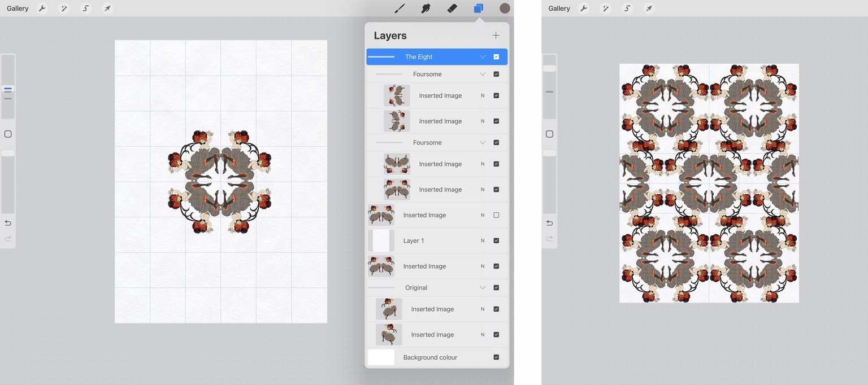Tap the Modify square button in left sidebar

click(8, 134)
